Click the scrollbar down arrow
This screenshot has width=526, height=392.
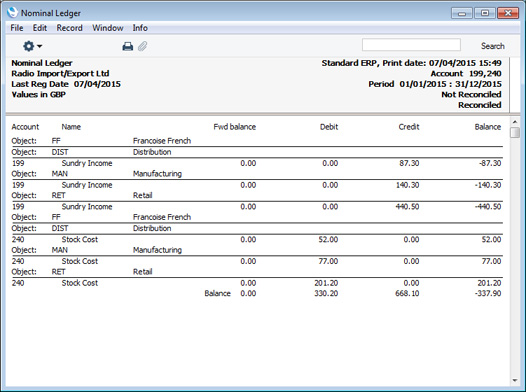515,380
